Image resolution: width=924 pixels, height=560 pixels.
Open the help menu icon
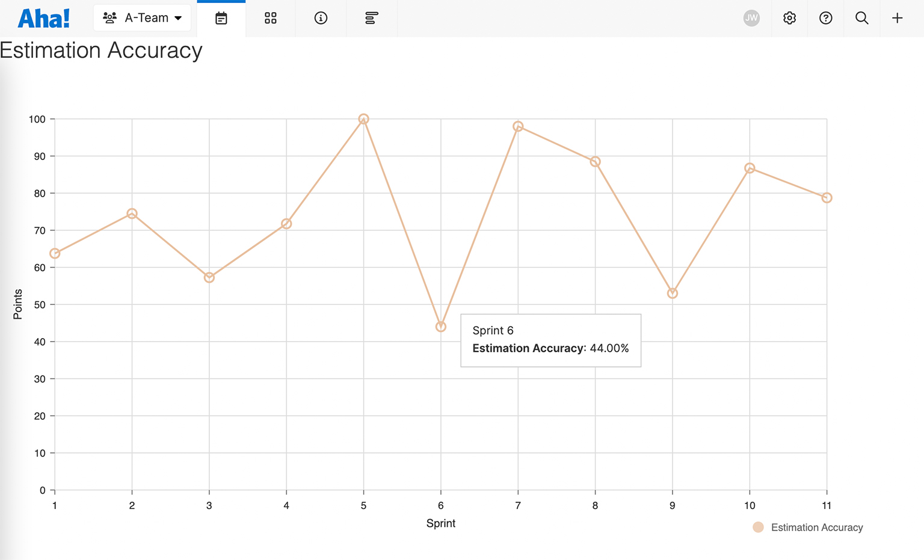pyautogui.click(x=825, y=18)
